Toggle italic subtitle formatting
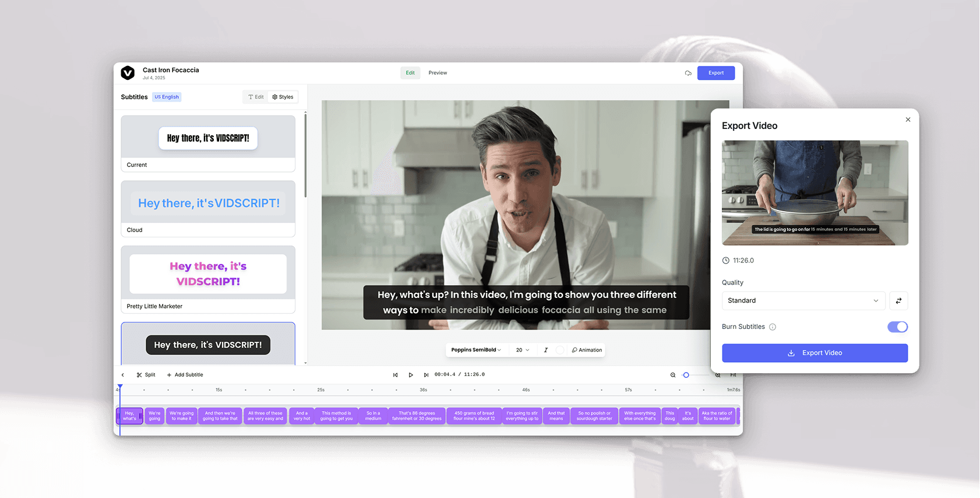This screenshot has height=498, width=980. (x=546, y=350)
